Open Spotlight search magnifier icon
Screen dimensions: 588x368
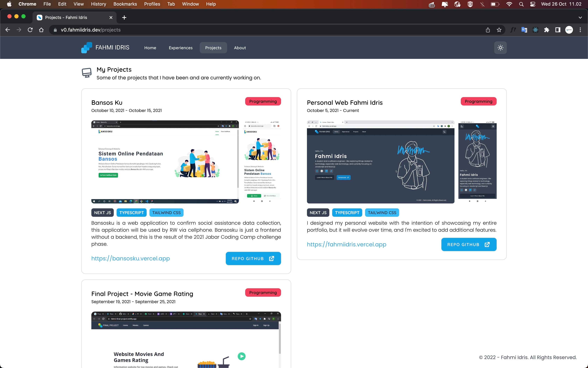(x=521, y=4)
